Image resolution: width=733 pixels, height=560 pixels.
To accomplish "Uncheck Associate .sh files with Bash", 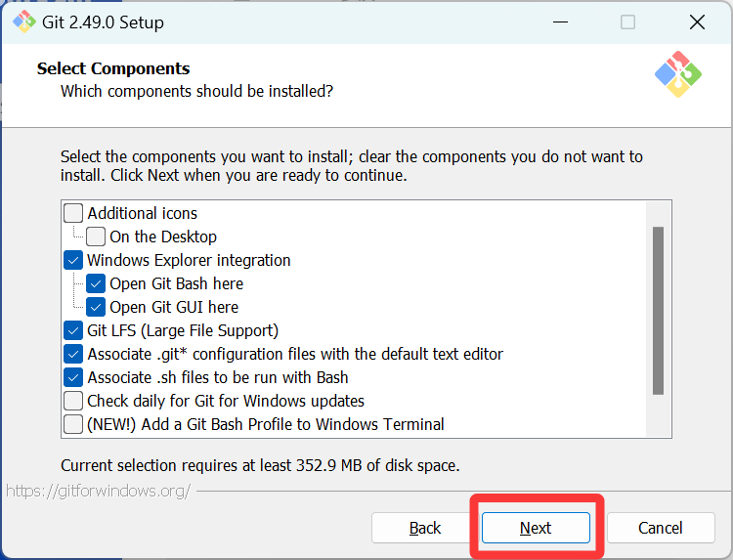I will (73, 377).
